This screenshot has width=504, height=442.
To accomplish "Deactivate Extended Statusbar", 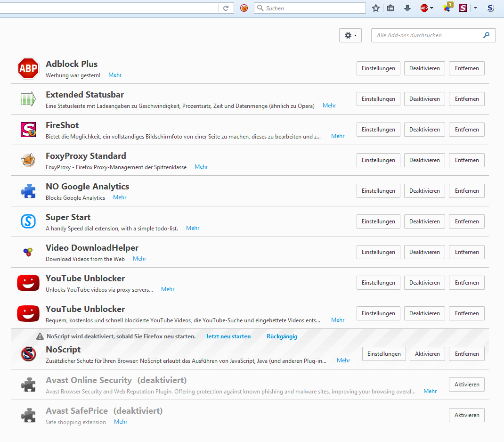I will pyautogui.click(x=424, y=99).
